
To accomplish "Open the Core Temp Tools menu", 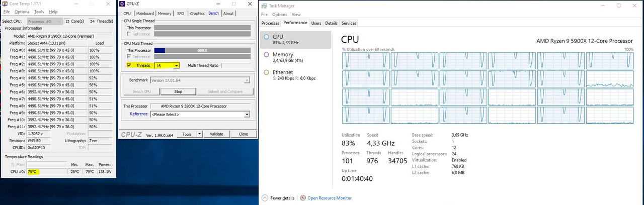I will (39, 12).
